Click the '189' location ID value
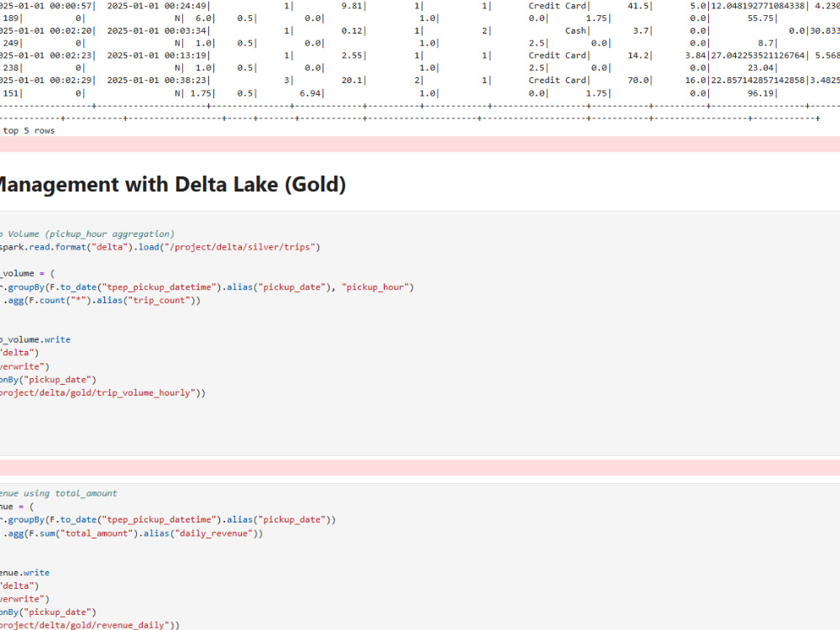 11,18
